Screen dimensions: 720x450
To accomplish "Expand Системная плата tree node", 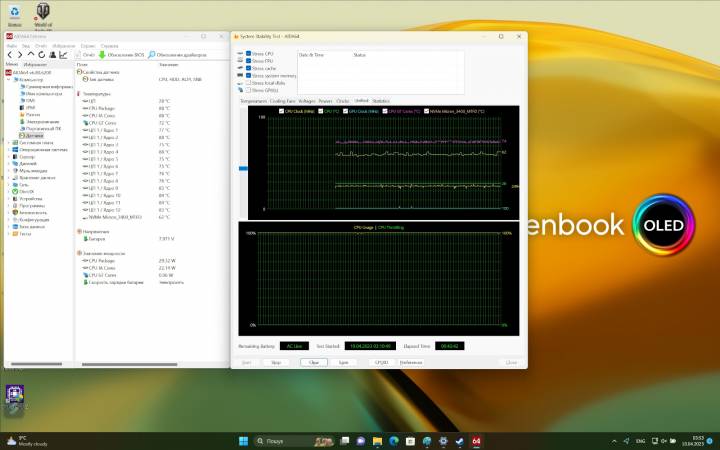I will coord(9,143).
